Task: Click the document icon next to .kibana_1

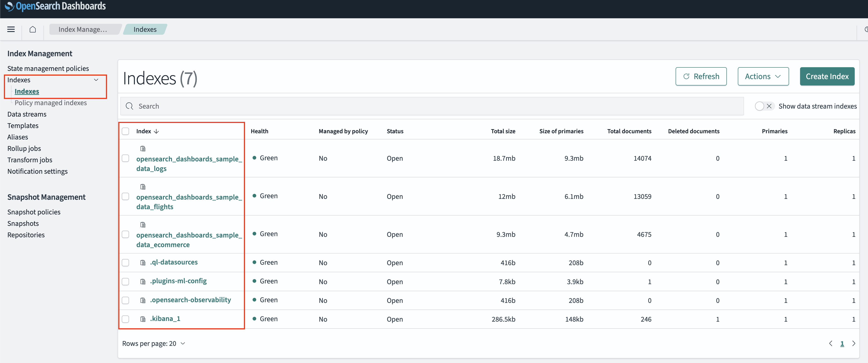Action: pyautogui.click(x=142, y=318)
